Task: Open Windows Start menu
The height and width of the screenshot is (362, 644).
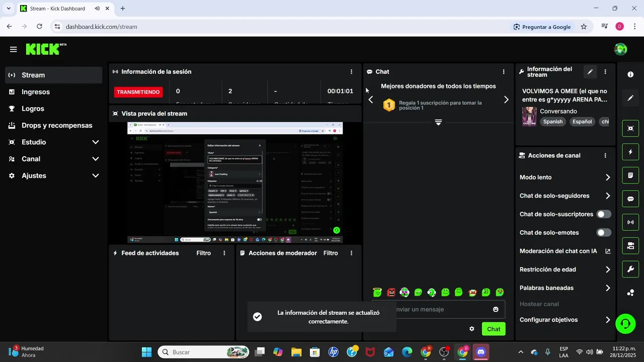Action: coord(146,352)
